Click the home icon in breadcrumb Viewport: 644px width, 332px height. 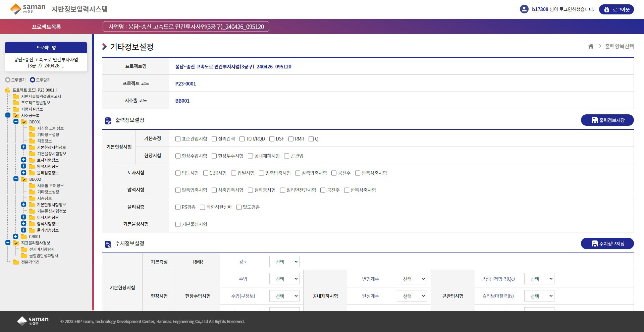pos(591,46)
